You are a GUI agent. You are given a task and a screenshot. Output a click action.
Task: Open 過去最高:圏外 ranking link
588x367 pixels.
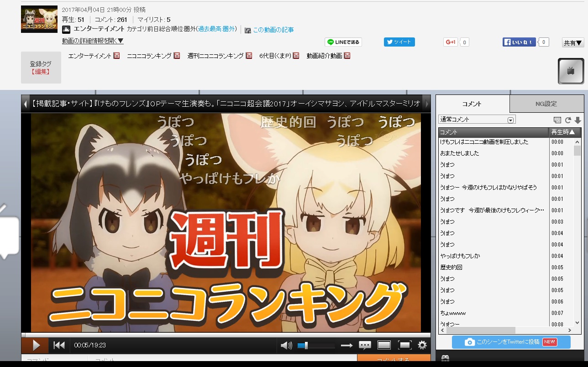point(217,29)
